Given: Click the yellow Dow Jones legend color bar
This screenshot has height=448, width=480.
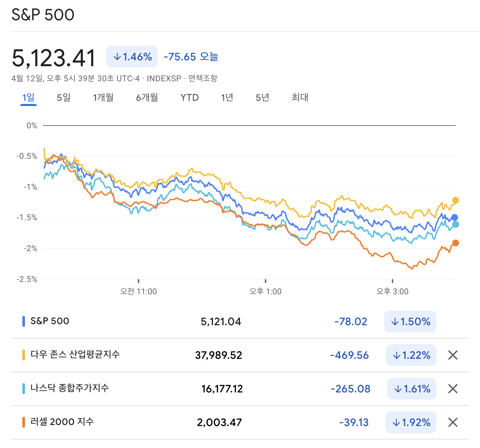Looking at the screenshot, I should [x=24, y=355].
